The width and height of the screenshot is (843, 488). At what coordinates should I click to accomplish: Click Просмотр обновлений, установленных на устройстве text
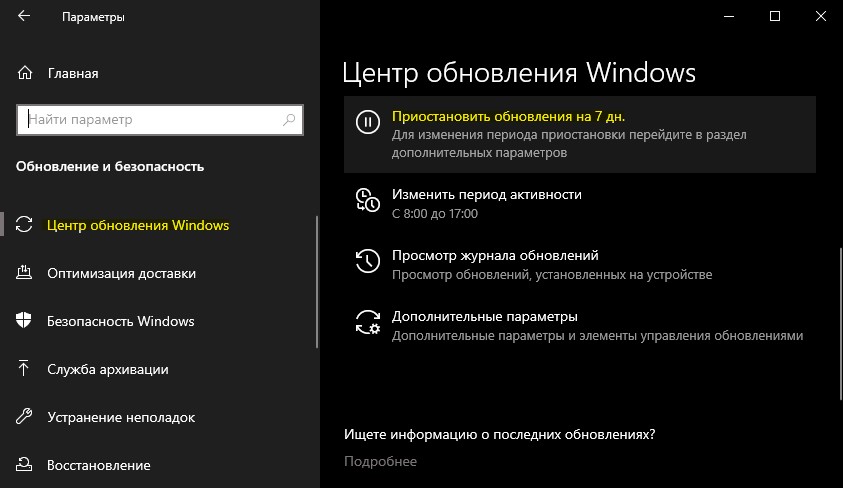point(552,275)
